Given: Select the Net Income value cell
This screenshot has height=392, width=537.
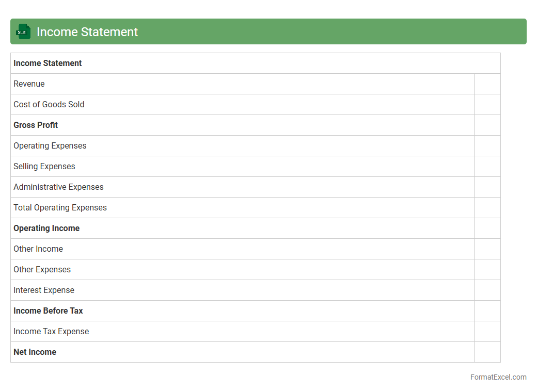Looking at the screenshot, I should [487, 352].
